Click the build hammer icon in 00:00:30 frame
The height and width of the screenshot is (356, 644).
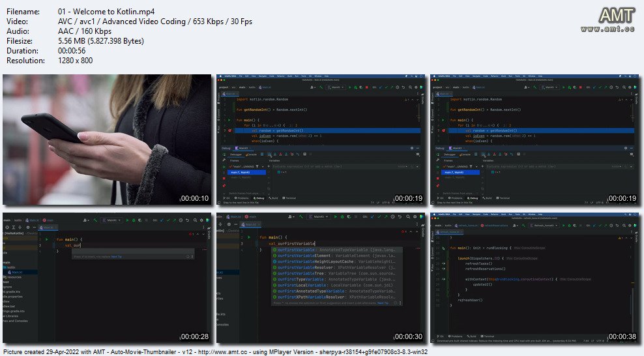[300, 217]
